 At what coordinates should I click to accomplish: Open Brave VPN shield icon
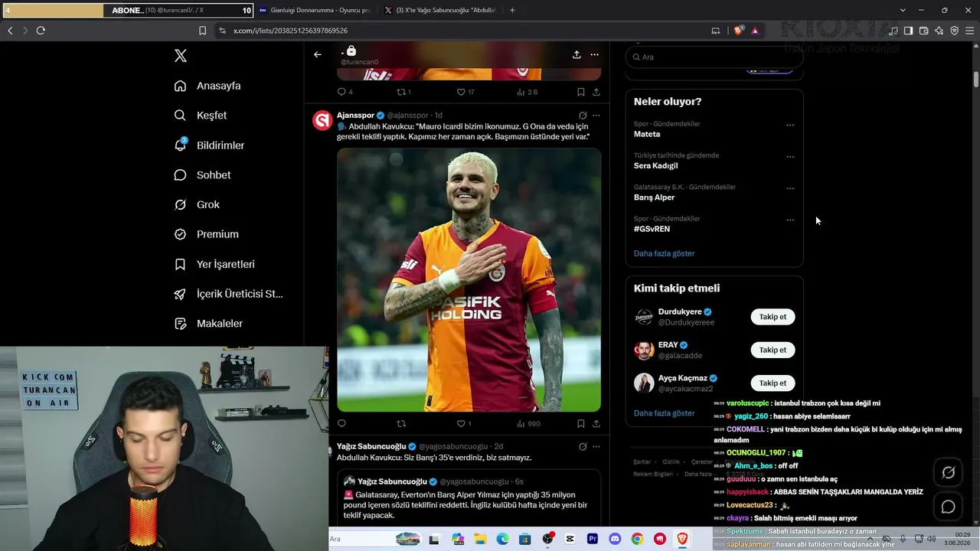955,31
